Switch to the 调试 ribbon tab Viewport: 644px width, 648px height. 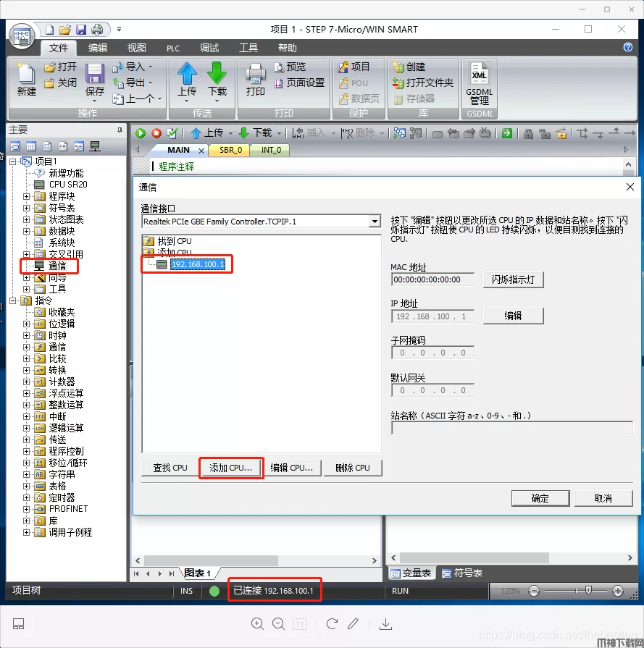[209, 48]
